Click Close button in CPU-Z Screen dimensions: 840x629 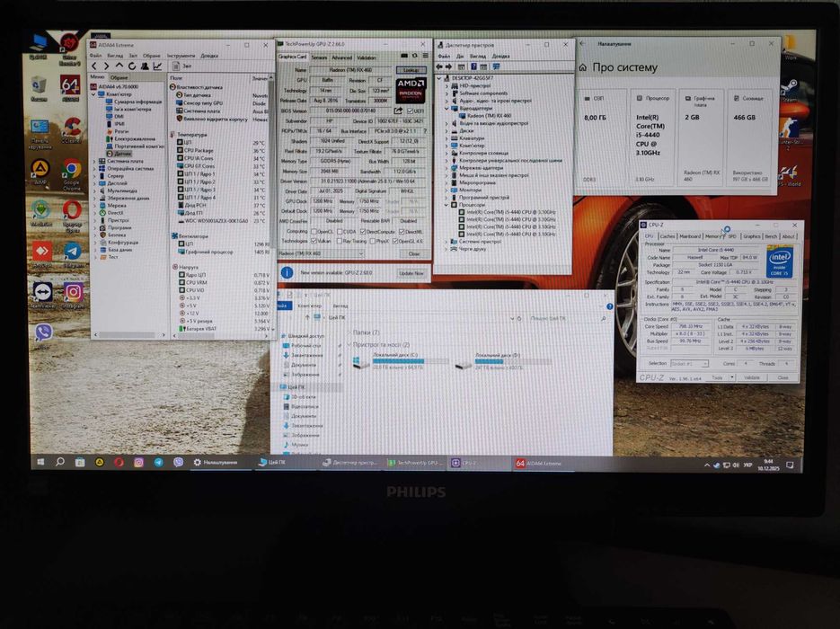783,377
